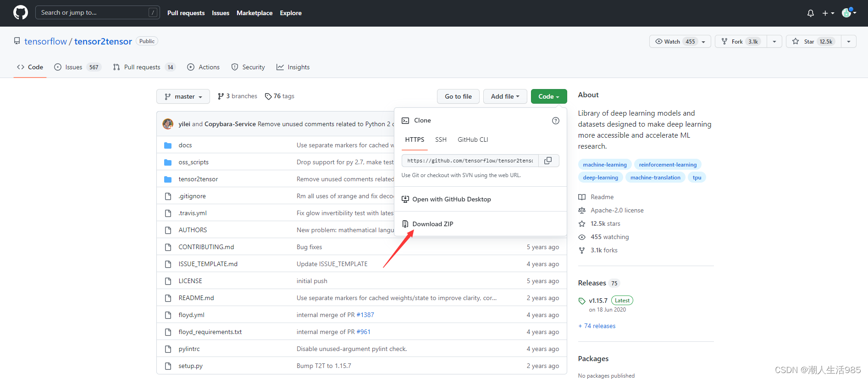Open the repository Pull requests tab
This screenshot has width=868, height=379.
[x=144, y=67]
